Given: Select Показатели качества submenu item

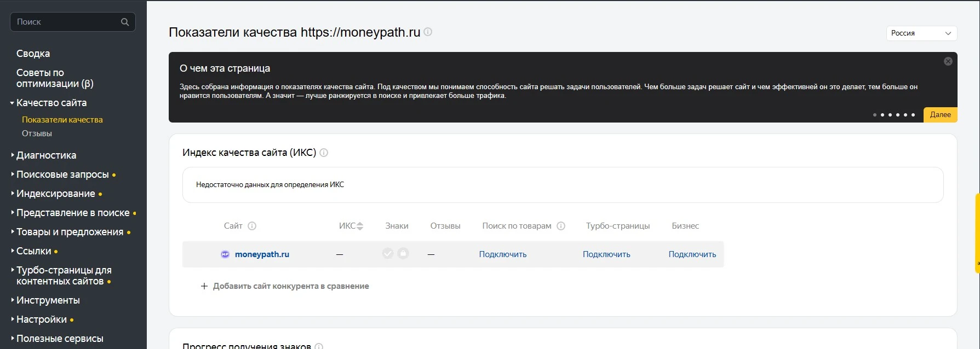Looking at the screenshot, I should pos(62,120).
